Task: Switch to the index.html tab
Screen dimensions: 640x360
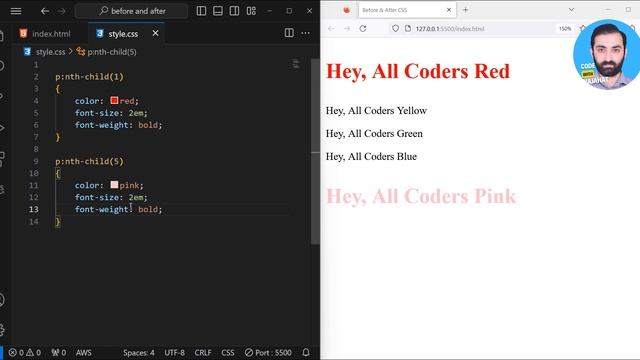Action: pos(45,33)
